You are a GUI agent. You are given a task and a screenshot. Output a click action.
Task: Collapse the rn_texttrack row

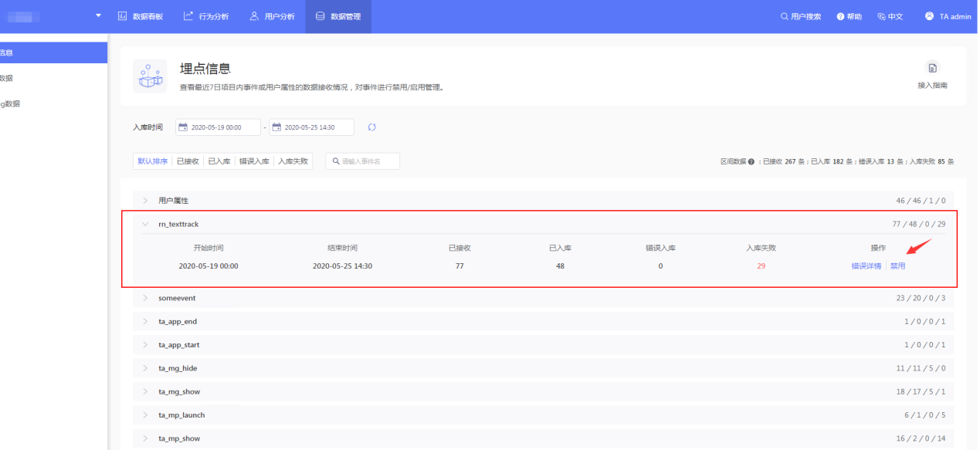pyautogui.click(x=544, y=224)
